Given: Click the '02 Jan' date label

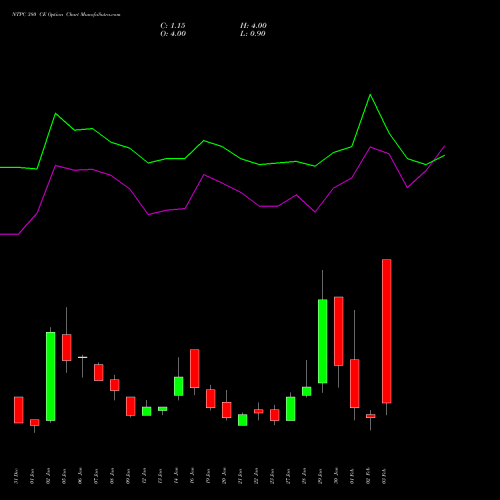Looking at the screenshot, I should click(49, 476).
